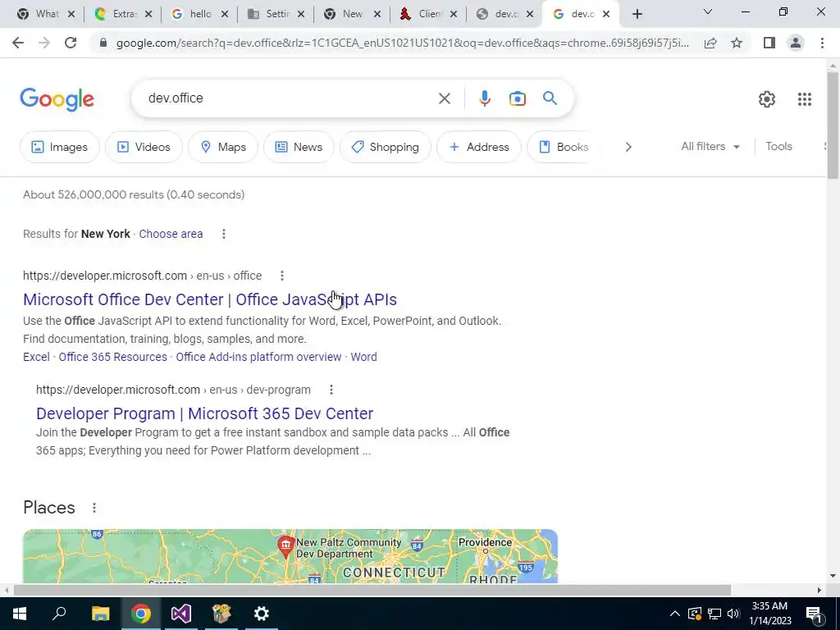Go back to previous page
Viewport: 840px width, 630px height.
[x=18, y=43]
